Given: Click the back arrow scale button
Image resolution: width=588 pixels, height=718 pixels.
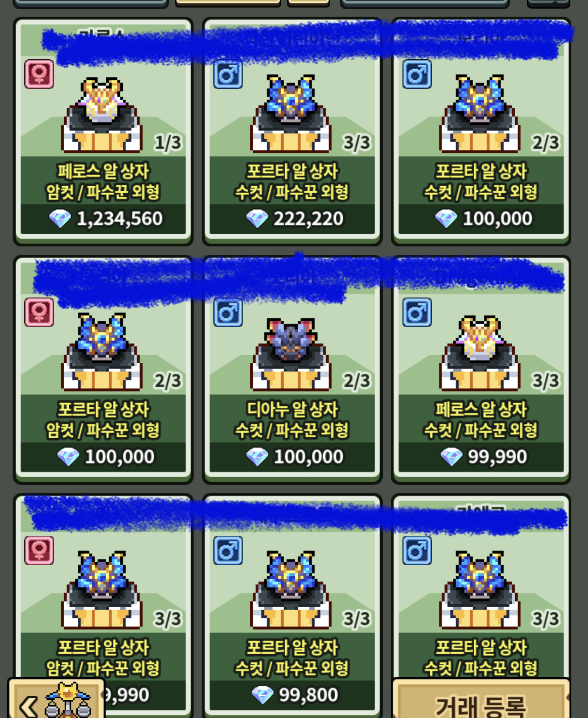Looking at the screenshot, I should 56,700.
